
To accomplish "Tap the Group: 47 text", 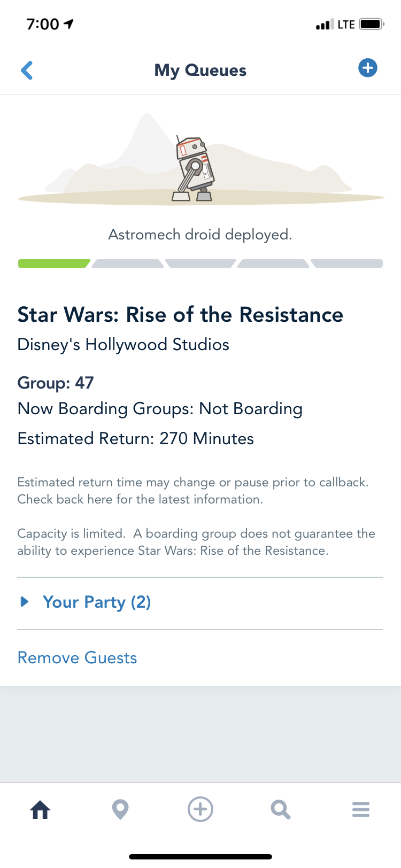I will [x=56, y=383].
